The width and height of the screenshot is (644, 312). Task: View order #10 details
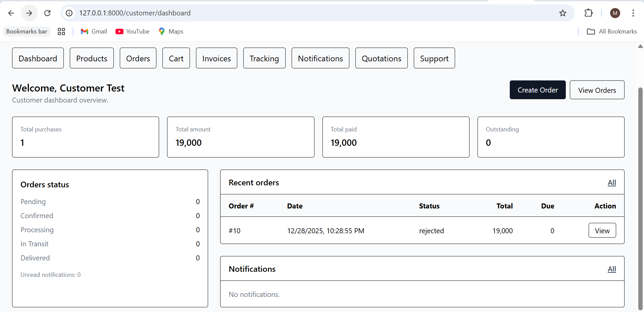click(x=602, y=230)
